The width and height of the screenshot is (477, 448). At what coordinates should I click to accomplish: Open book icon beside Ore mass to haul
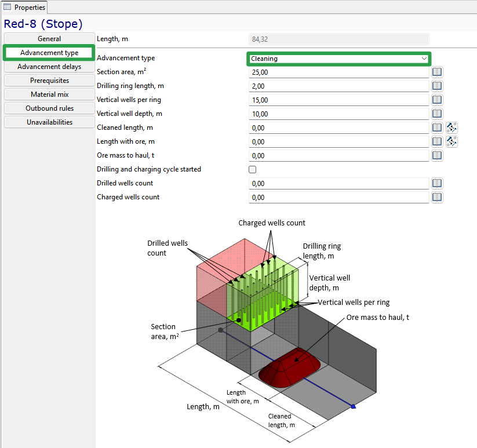coord(437,155)
